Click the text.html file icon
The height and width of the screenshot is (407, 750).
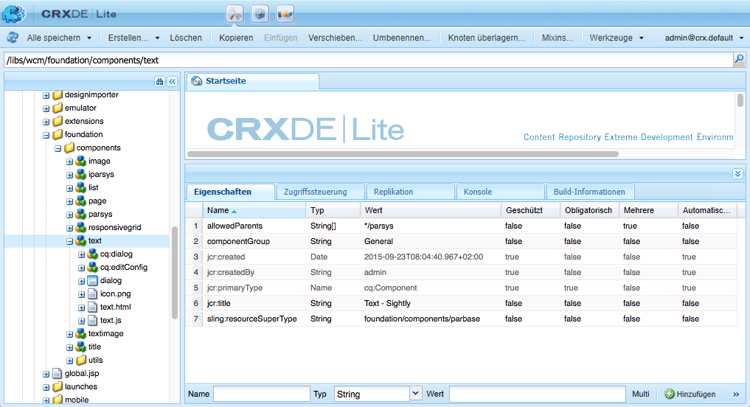(92, 307)
